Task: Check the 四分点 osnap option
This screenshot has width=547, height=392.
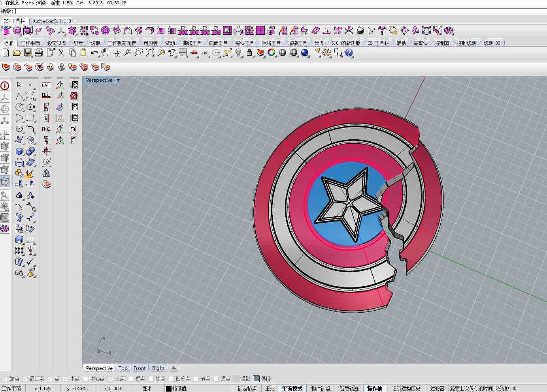Action: point(171,379)
